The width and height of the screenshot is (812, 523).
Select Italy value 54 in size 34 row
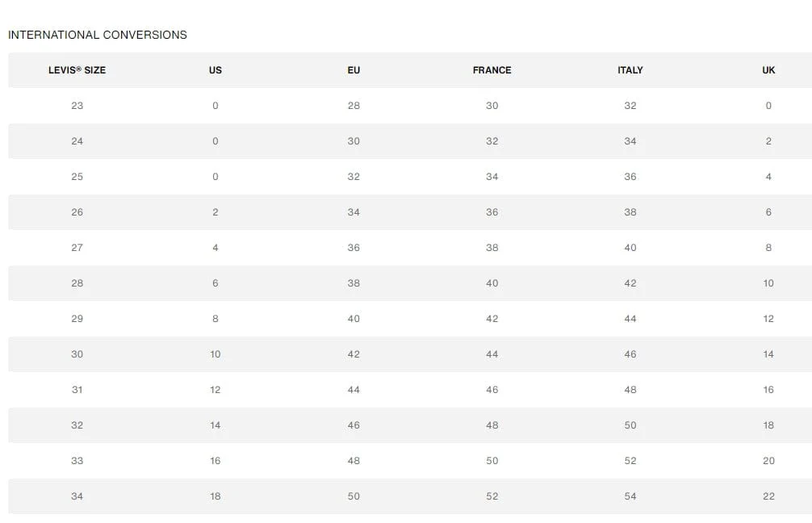tap(630, 496)
